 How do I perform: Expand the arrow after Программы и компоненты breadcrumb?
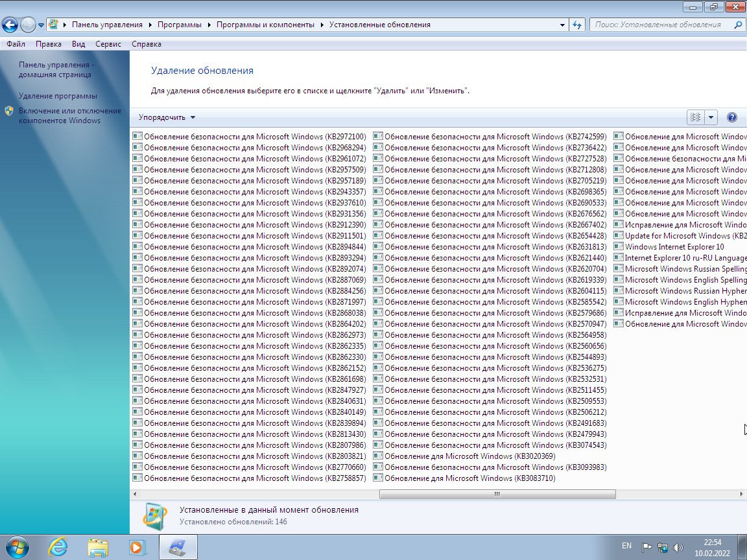[x=322, y=25]
